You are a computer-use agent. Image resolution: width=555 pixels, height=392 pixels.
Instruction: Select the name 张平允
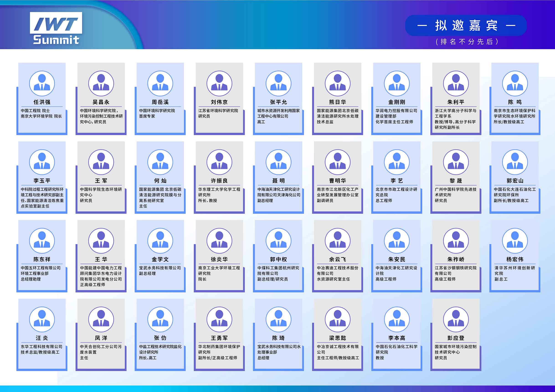point(278,102)
